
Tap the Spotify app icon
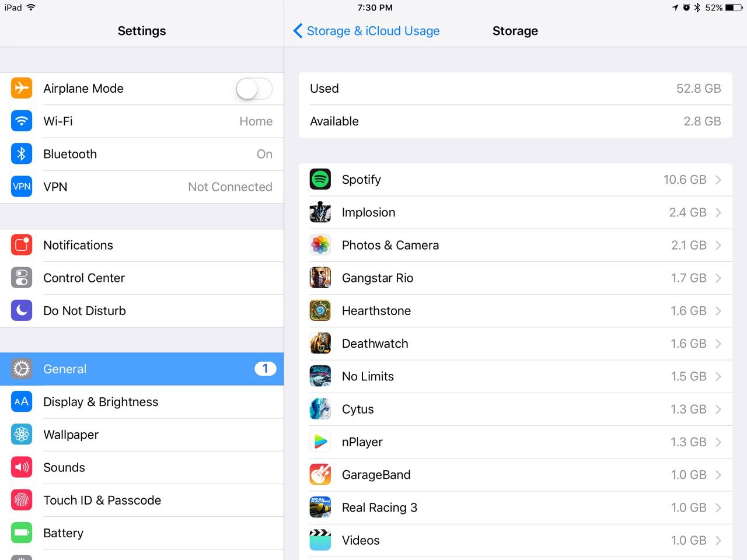pyautogui.click(x=320, y=179)
